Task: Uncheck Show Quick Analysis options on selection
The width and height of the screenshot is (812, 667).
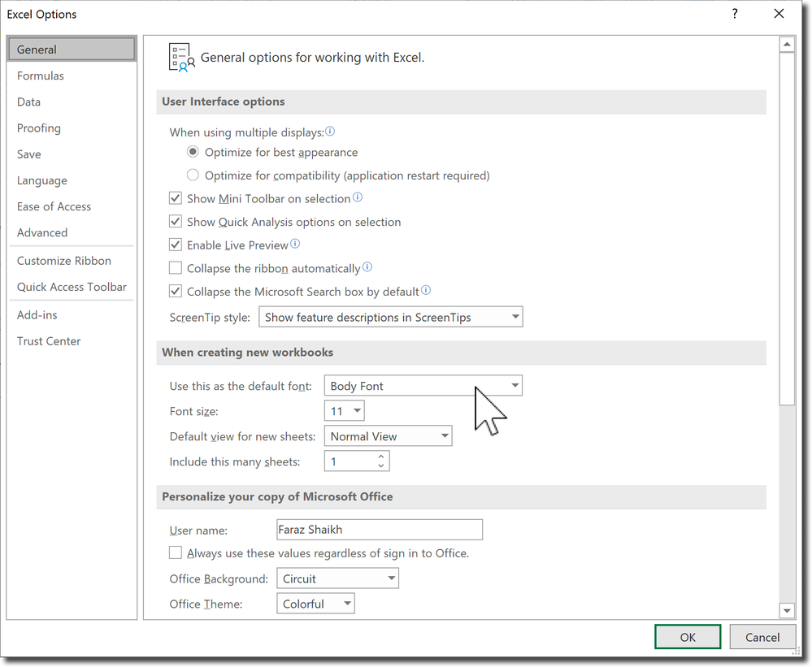Action: [176, 222]
